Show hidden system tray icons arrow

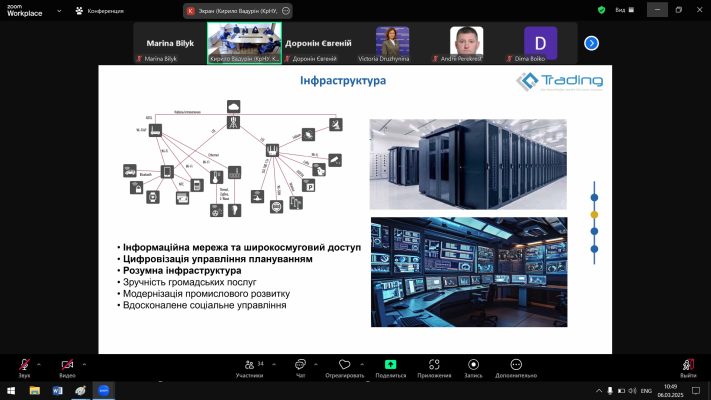tap(599, 390)
